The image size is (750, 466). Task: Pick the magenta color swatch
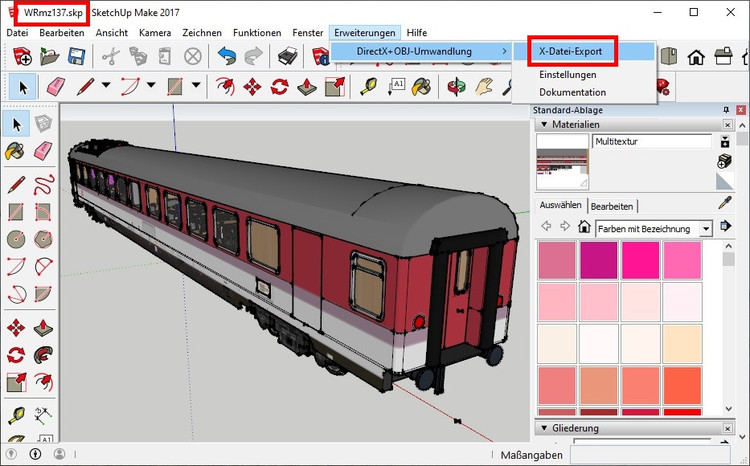pos(599,260)
